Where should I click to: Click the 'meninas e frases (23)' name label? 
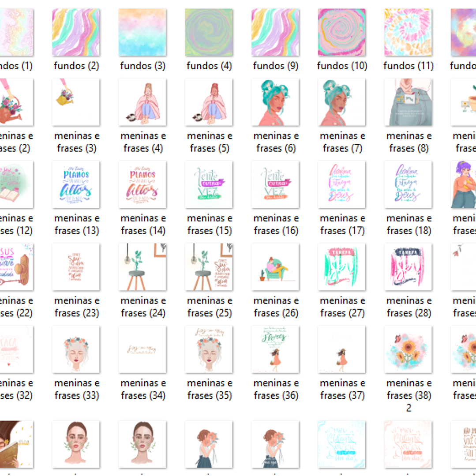77,307
